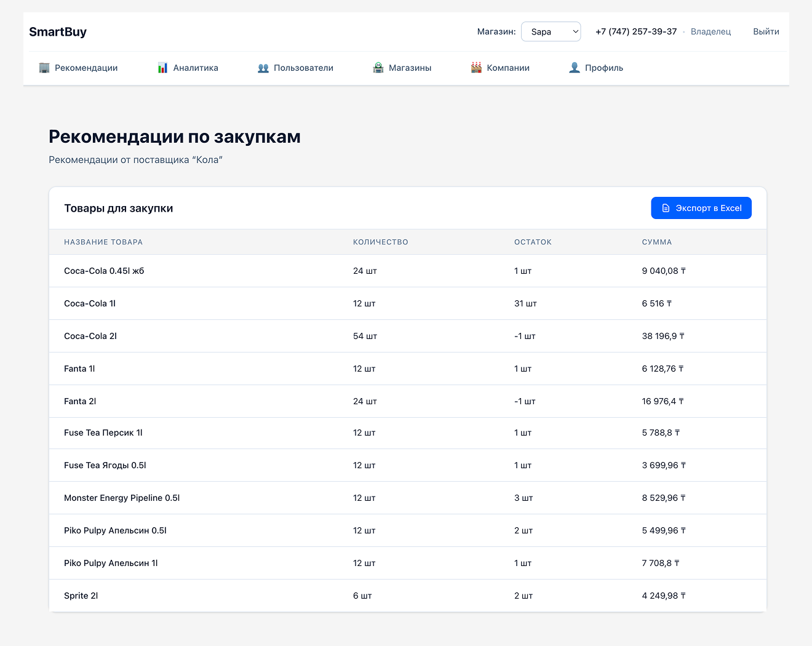
Task: Click the shop icon beside Магазины
Action: pos(378,68)
